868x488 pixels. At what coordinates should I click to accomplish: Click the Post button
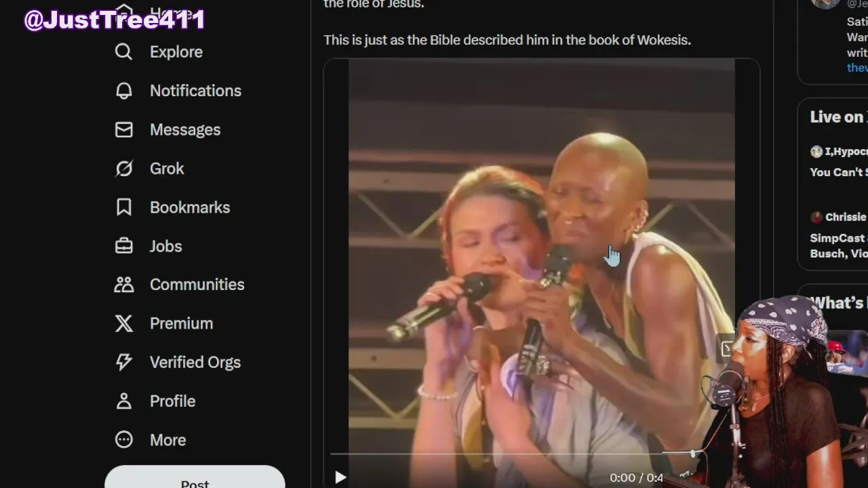195,477
